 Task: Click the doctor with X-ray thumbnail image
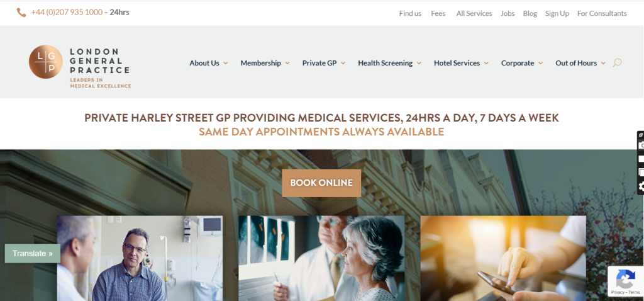point(321,258)
